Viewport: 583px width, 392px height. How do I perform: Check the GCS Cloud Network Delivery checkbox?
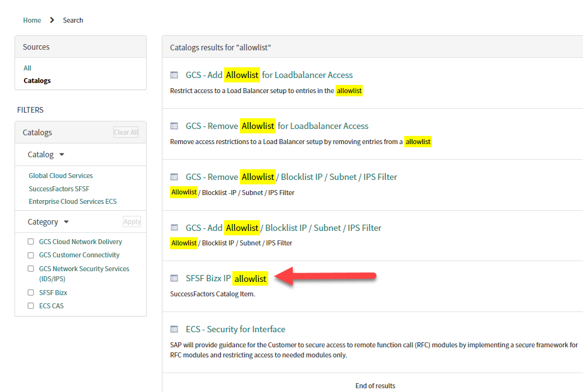pos(31,242)
